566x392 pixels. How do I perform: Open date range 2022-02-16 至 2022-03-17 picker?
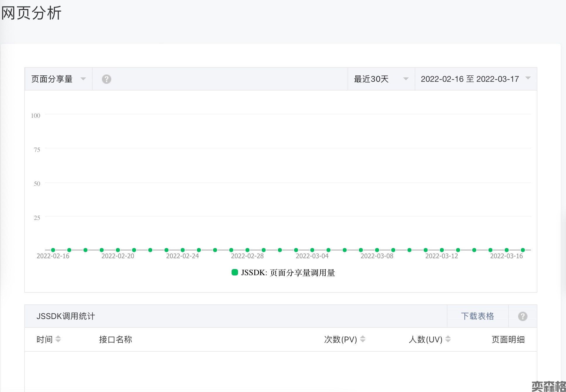[x=475, y=79]
